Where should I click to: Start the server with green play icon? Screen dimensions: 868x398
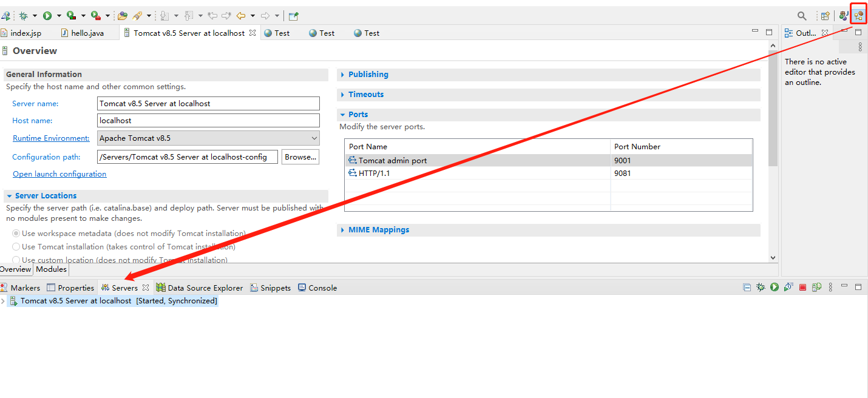(775, 288)
